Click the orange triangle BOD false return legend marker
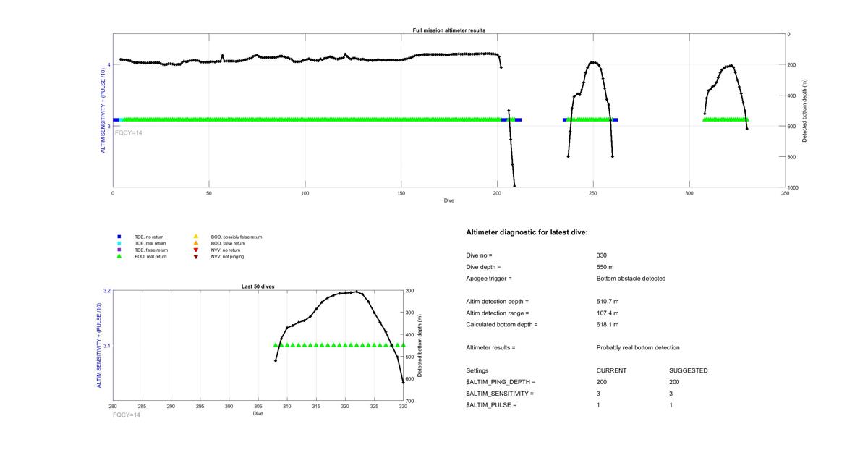The height and width of the screenshot is (450, 868). [195, 243]
